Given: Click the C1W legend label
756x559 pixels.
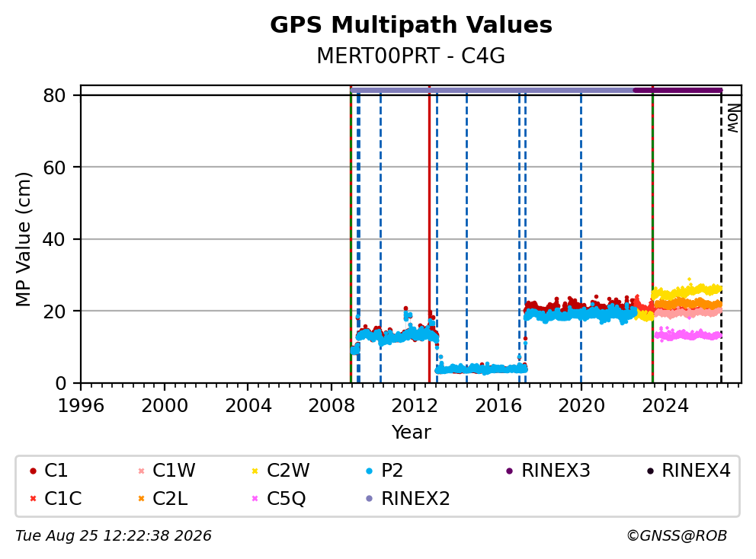Looking at the screenshot, I should coord(174,471).
